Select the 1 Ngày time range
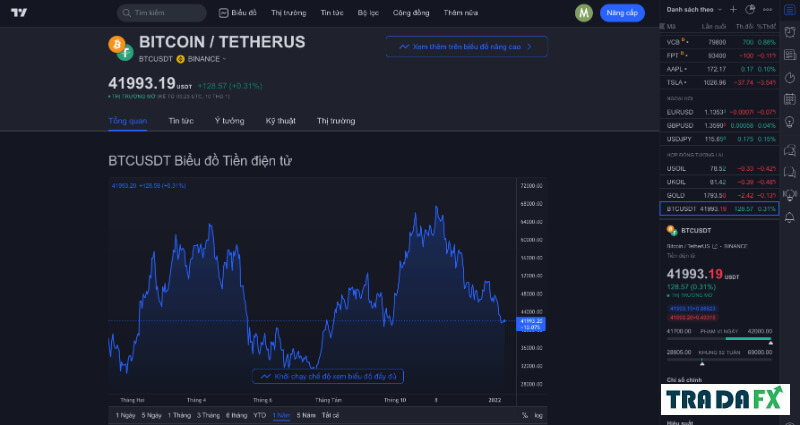Image resolution: width=800 pixels, height=425 pixels. (x=126, y=415)
